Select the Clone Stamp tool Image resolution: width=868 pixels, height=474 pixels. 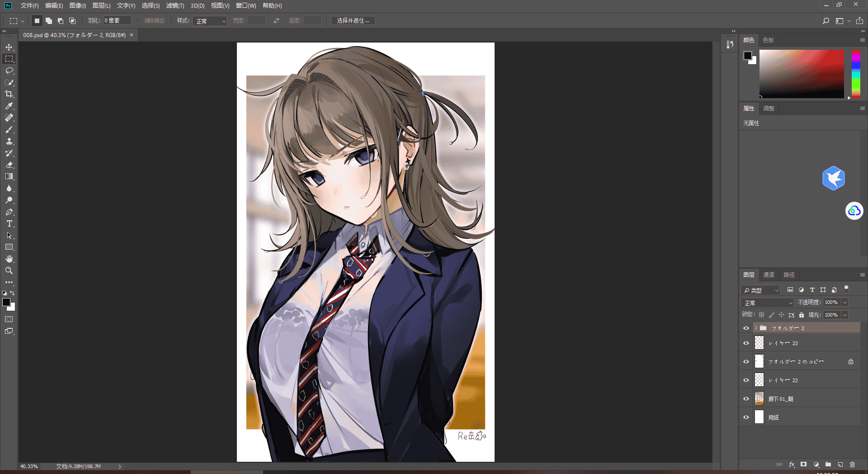point(9,141)
